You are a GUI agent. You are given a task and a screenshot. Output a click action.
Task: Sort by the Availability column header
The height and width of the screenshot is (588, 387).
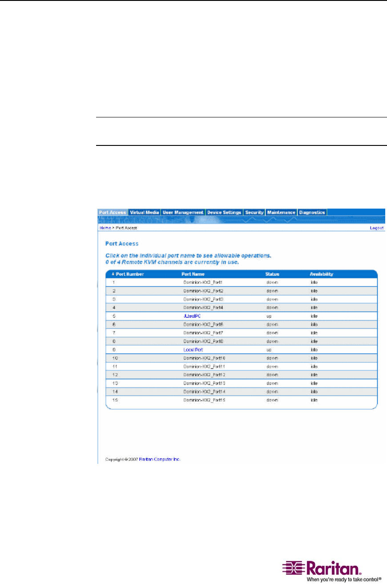pos(322,274)
